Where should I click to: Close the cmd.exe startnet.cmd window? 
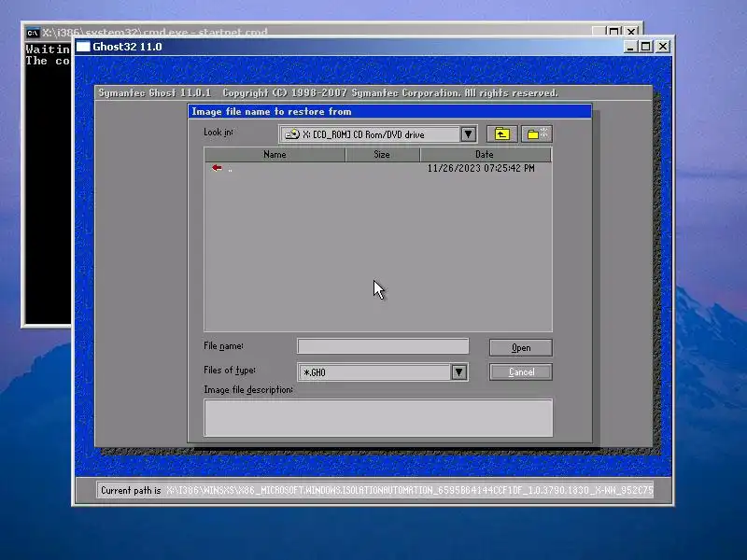pyautogui.click(x=631, y=32)
